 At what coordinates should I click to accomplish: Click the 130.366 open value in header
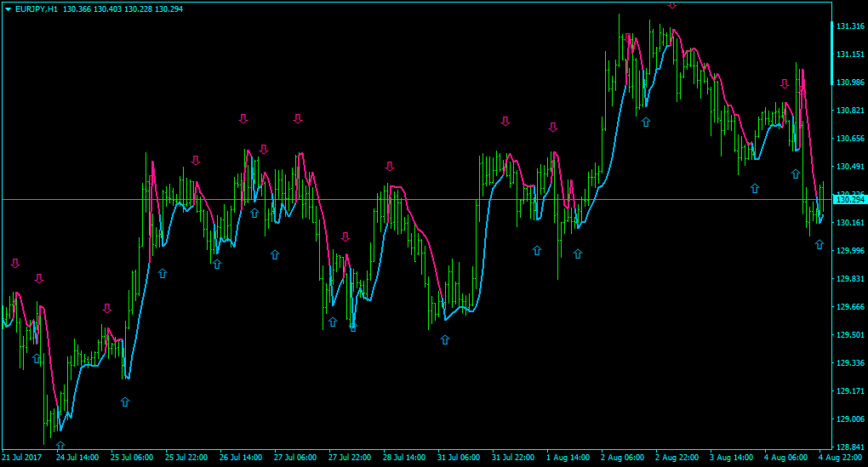(77, 9)
